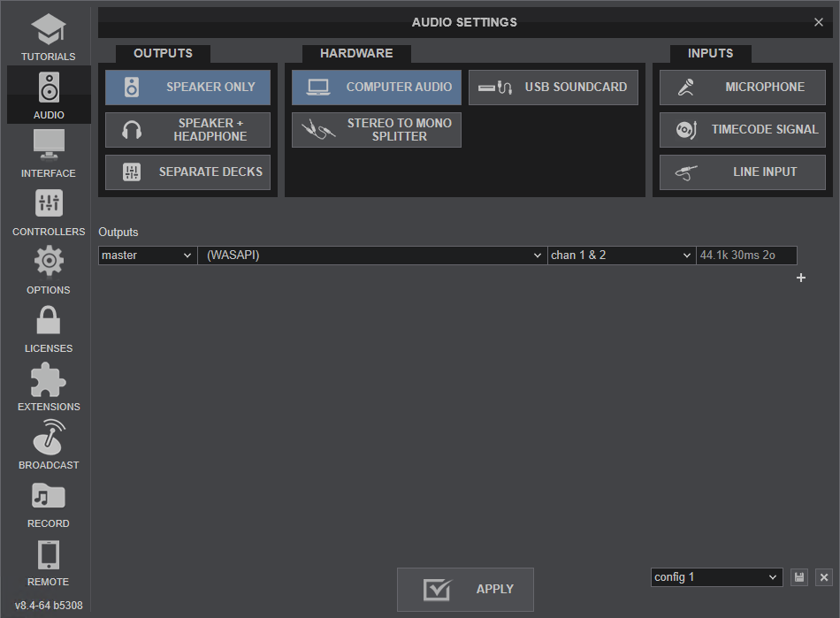Screen dimensions: 840x618
Task: Click the Outputs section label above master
Action: pyautogui.click(x=118, y=233)
